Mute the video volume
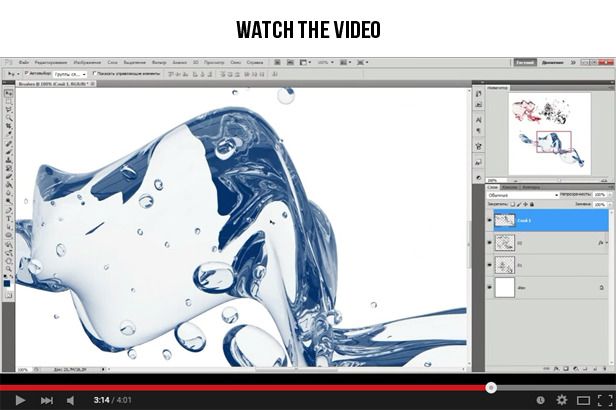Screen dimensions: 616x410 (x=70, y=400)
